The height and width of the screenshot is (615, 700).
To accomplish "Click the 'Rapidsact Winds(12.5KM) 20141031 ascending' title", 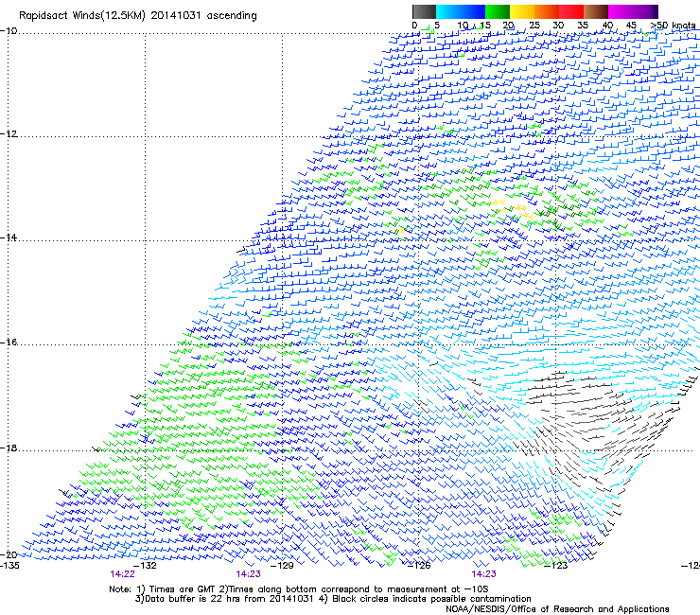I will 137,16.
